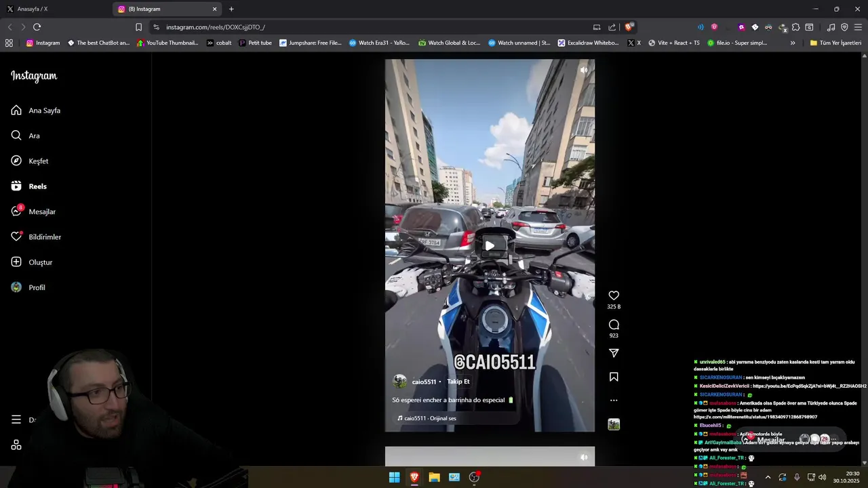
Task: Open File Explorer from taskbar
Action: pos(434,477)
